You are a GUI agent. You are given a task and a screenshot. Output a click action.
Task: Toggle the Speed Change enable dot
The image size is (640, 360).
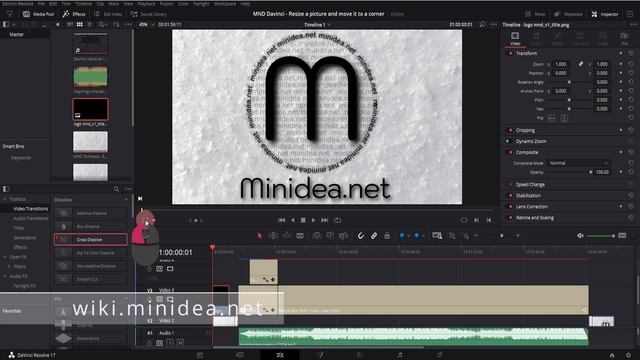pos(510,184)
